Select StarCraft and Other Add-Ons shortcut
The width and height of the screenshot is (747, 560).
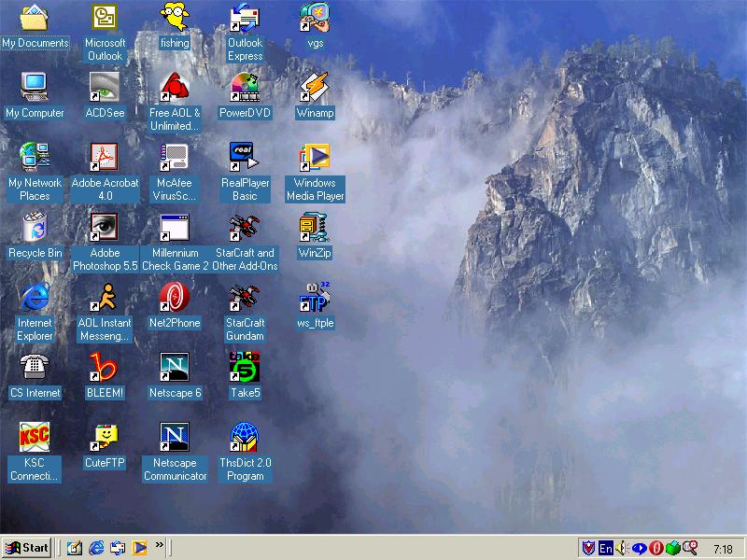click(x=245, y=227)
